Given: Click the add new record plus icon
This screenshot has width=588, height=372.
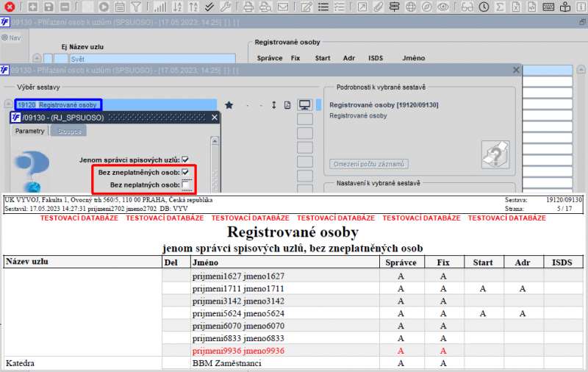Looking at the screenshot, I should click(x=32, y=7).
